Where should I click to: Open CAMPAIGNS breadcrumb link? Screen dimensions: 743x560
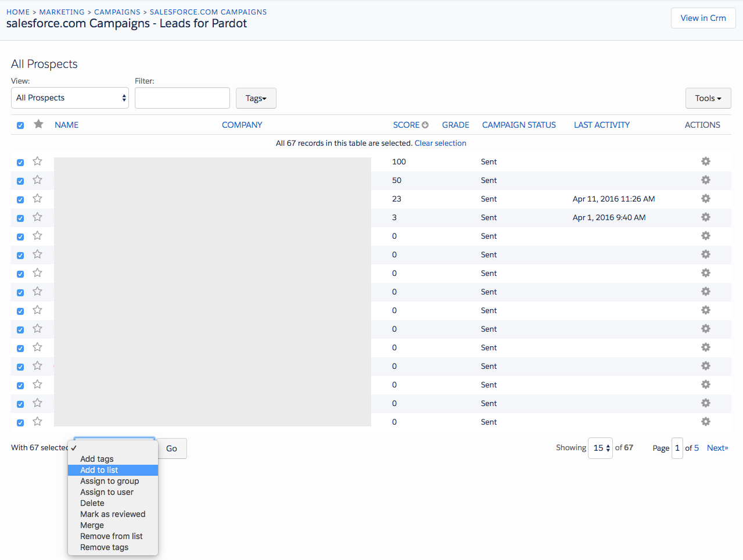tap(117, 12)
